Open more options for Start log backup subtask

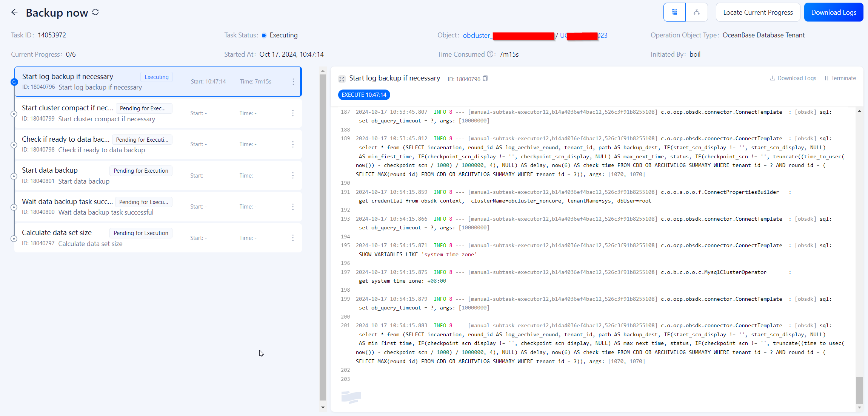[293, 82]
